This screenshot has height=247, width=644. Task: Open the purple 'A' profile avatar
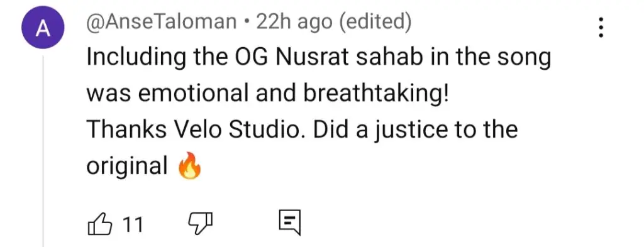43,28
